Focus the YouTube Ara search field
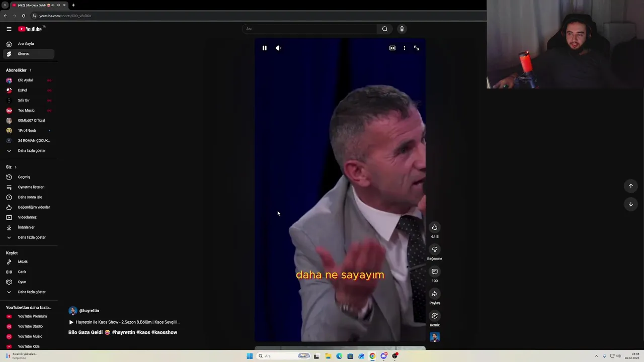Screen dimensions: 644x362 [310, 29]
